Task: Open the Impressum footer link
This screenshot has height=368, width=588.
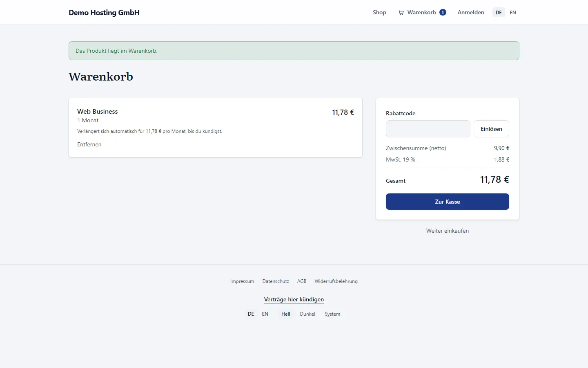Action: click(x=242, y=281)
